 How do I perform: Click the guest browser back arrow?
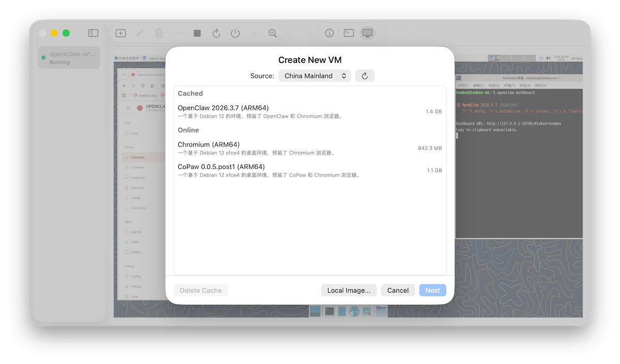[124, 86]
